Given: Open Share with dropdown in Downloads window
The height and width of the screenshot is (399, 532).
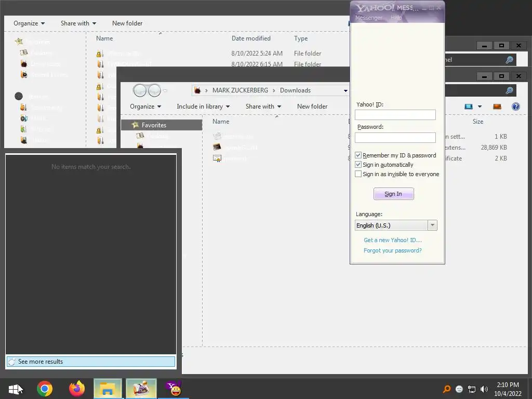Looking at the screenshot, I should click(x=263, y=107).
